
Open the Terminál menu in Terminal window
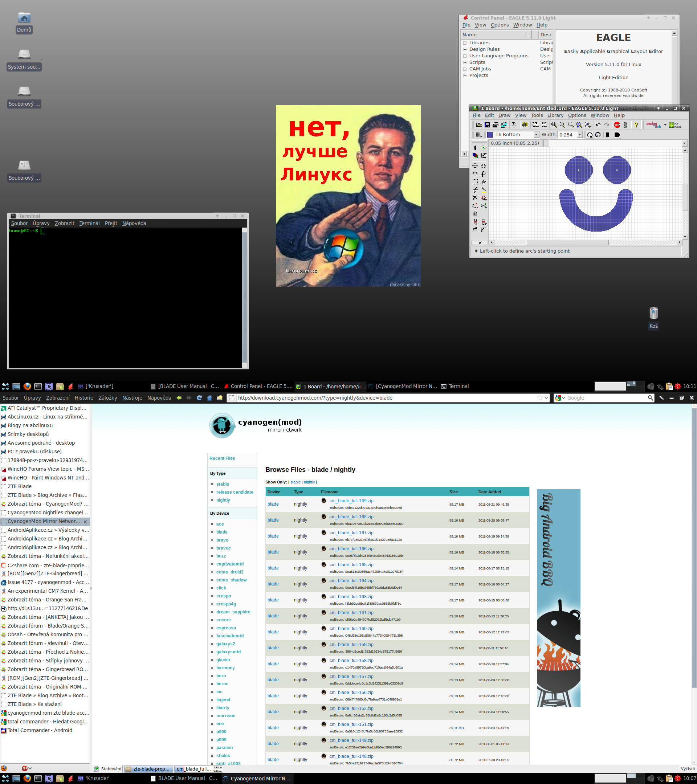(x=89, y=223)
